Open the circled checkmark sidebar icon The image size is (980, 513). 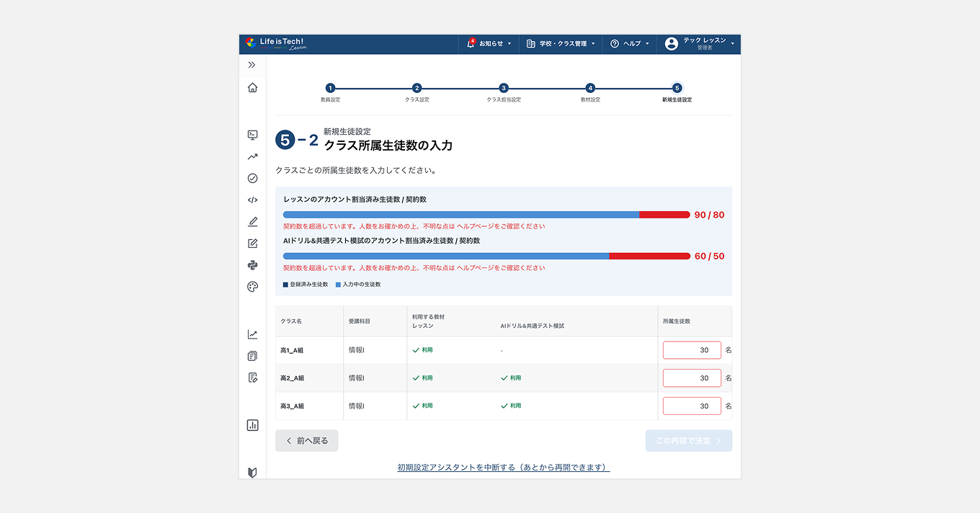252,178
